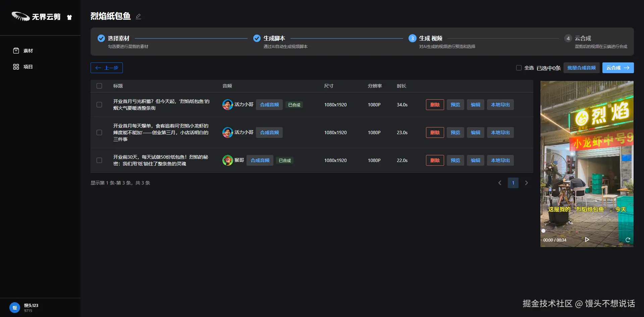Click the pencil icon to rename 烈焰纸包鱼
Image resolution: width=644 pixels, height=317 pixels.
pos(138,16)
